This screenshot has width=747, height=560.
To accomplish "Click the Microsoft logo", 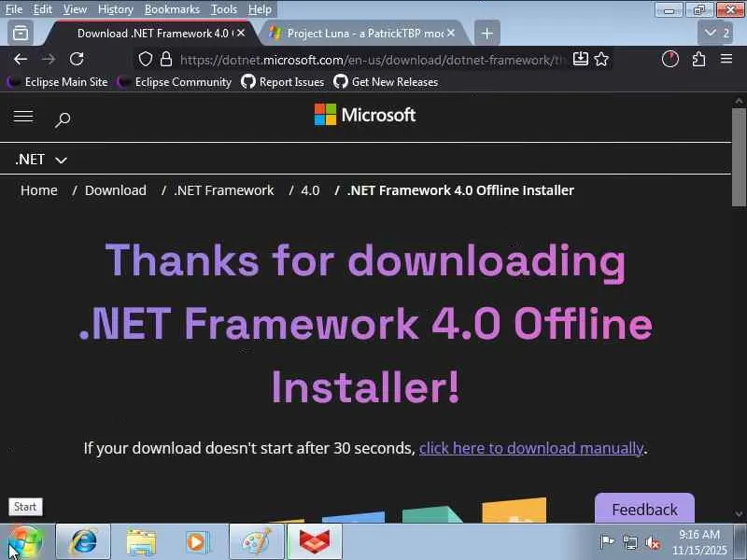I will click(364, 115).
